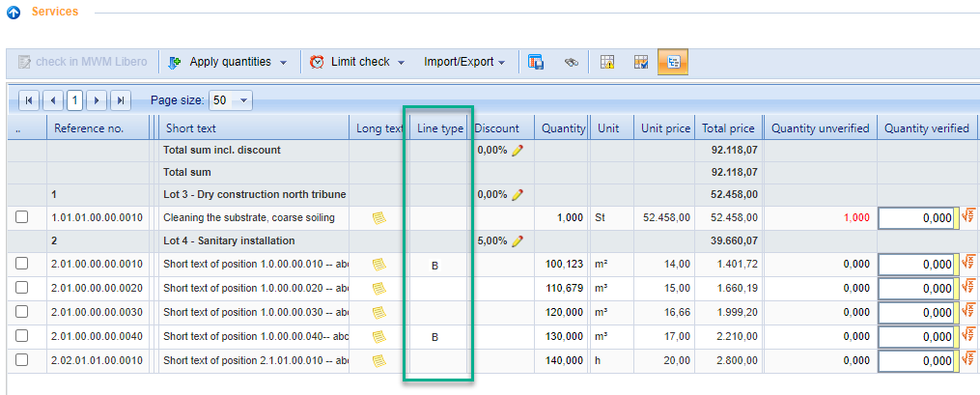Edit discount with pencil icon for Lot 4
Image resolution: width=980 pixels, height=395 pixels.
[518, 240]
